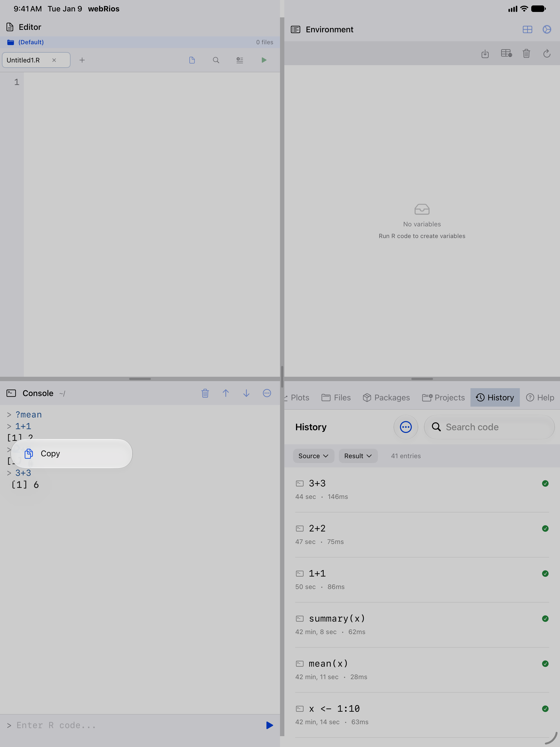Click the console up arrow icon
Image resolution: width=560 pixels, height=747 pixels.
(x=226, y=393)
